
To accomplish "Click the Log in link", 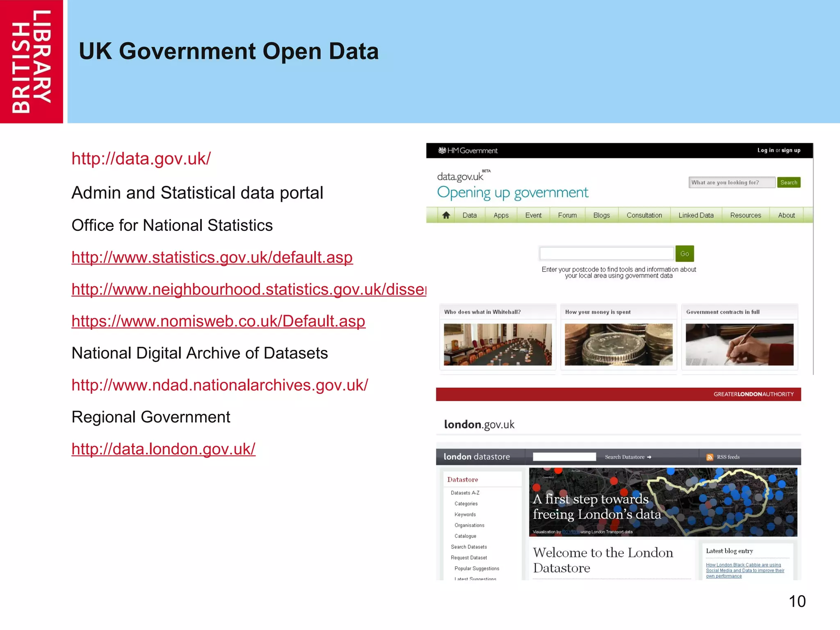I will [x=765, y=151].
